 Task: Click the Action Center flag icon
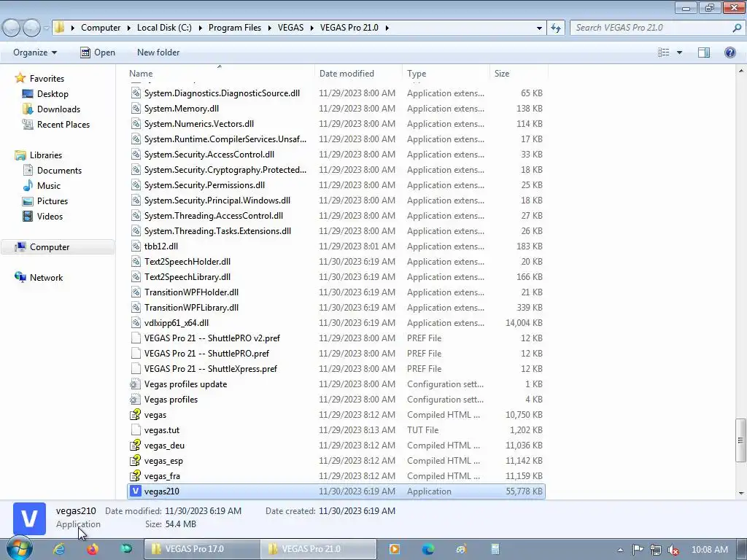[x=638, y=550]
